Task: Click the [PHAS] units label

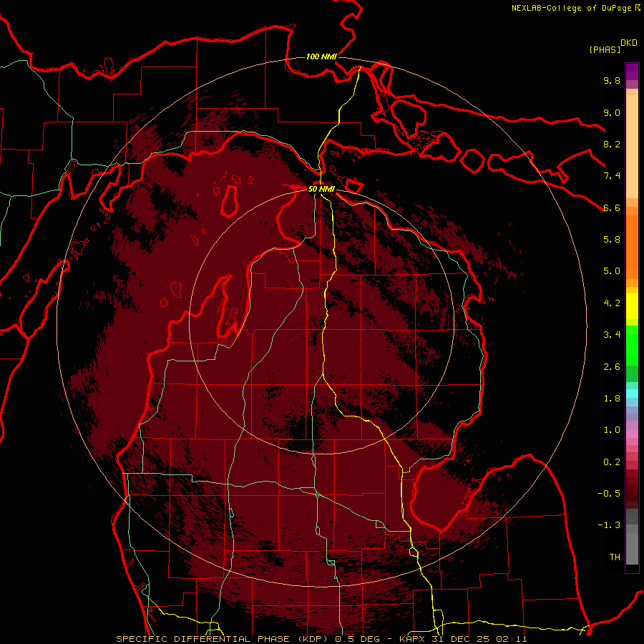Action: click(605, 49)
